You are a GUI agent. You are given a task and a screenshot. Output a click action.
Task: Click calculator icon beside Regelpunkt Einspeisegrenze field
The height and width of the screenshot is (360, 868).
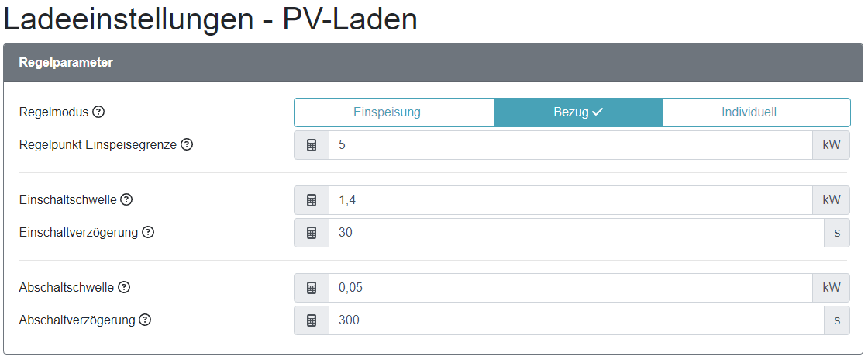coord(312,145)
